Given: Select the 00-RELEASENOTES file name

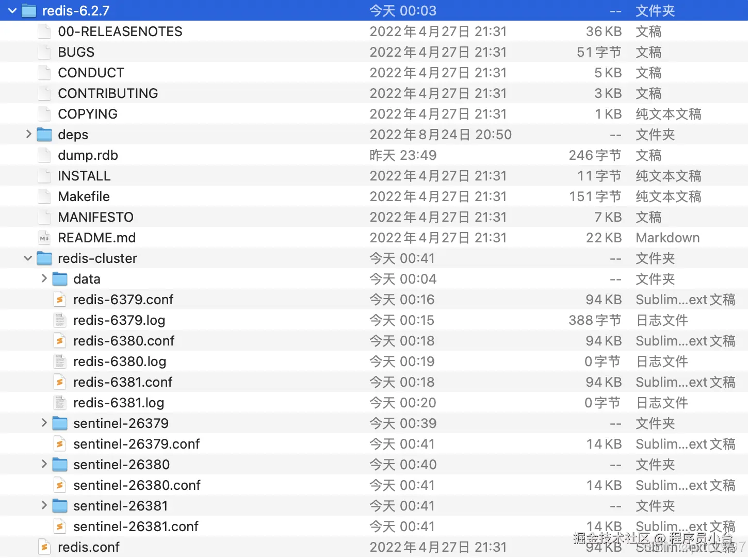Looking at the screenshot, I should 120,31.
